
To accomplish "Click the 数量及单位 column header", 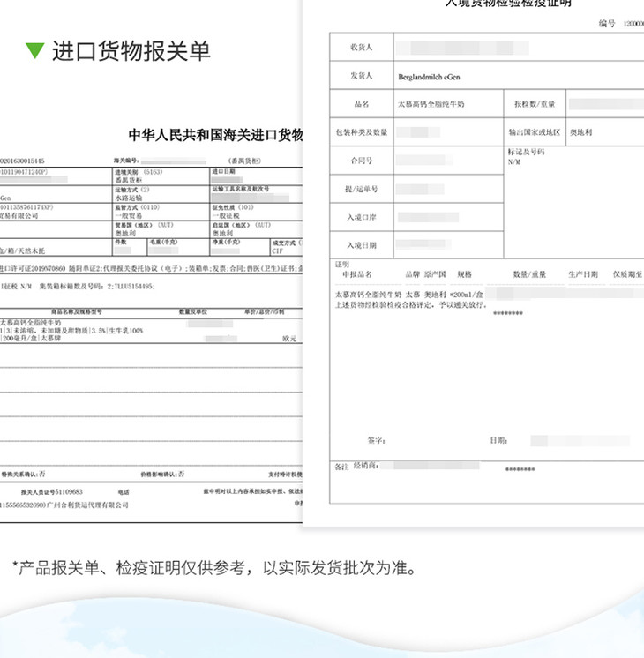I will [x=193, y=311].
